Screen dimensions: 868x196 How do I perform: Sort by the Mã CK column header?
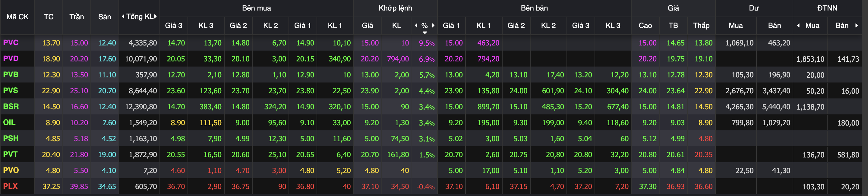click(17, 17)
